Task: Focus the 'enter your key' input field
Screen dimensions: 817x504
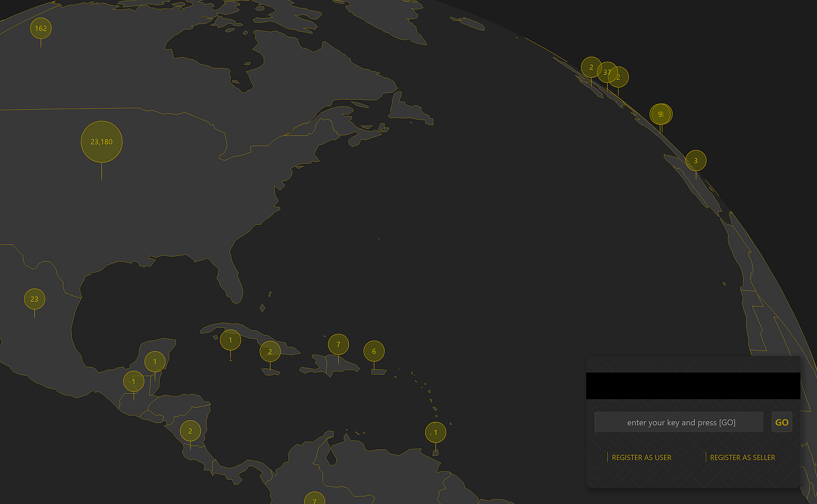Action: coord(679,422)
